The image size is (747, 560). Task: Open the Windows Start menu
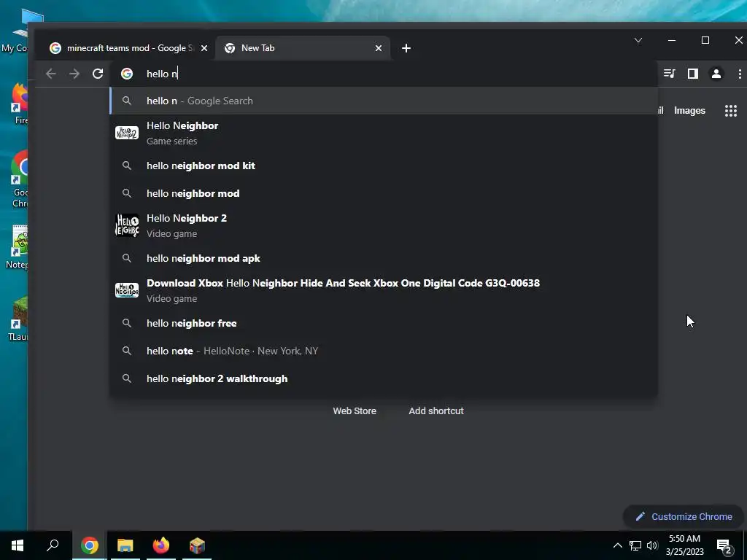tap(18, 545)
